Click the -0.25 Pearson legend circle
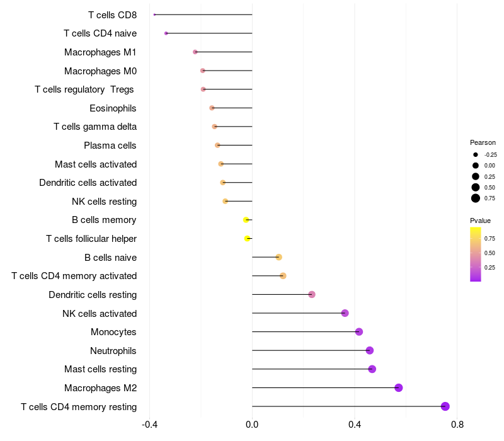This screenshot has height=441, width=504. [x=476, y=154]
